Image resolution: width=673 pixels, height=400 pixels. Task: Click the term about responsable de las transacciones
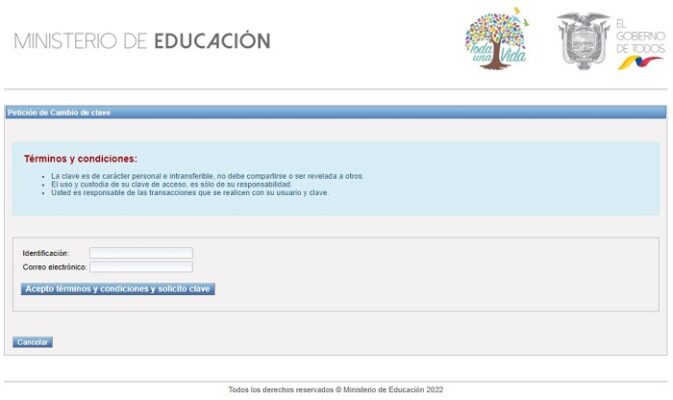click(x=190, y=193)
